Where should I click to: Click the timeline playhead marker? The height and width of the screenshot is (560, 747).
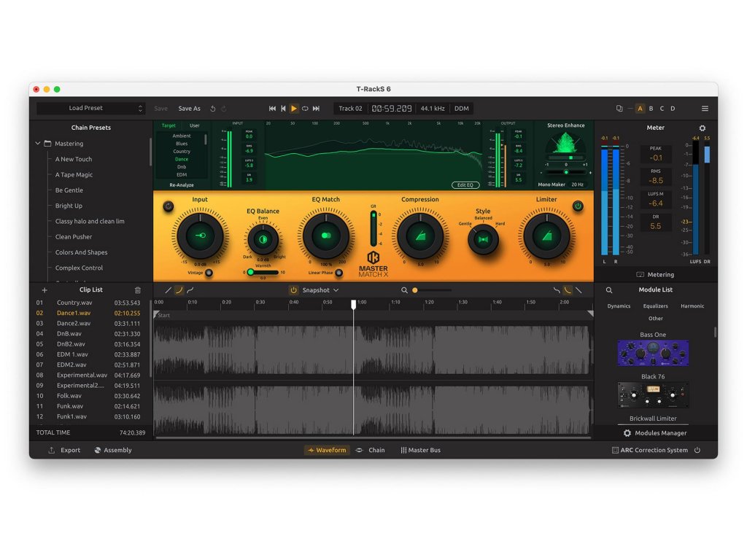pos(354,304)
